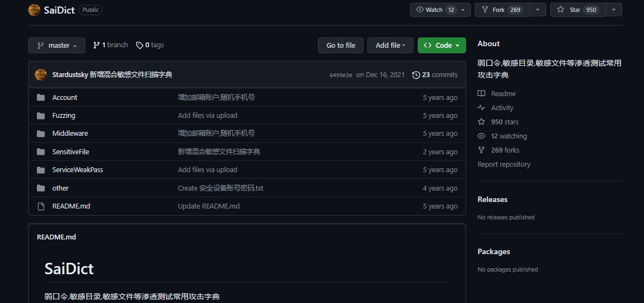
Task: Open Fuzzing row commit Add files via upload
Action: click(x=207, y=116)
